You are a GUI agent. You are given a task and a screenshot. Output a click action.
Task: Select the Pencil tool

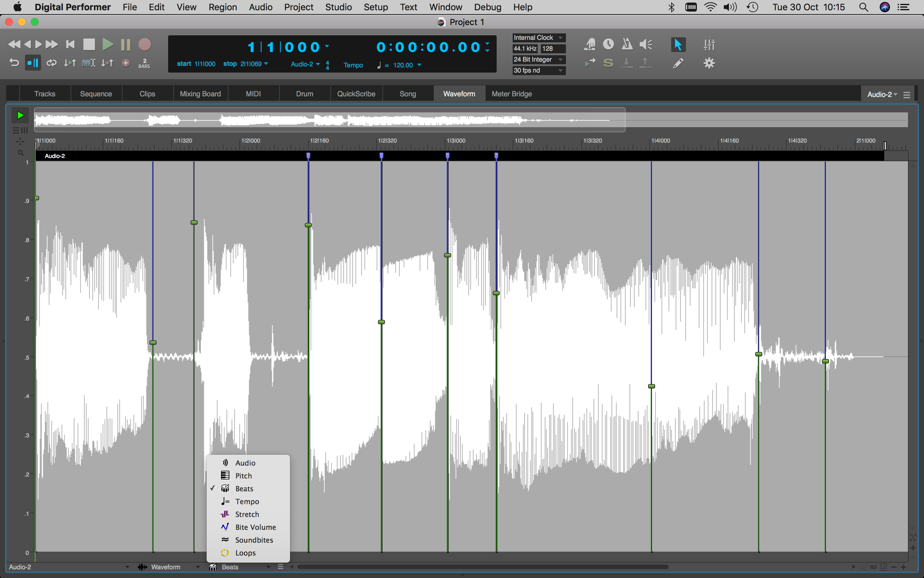(678, 64)
